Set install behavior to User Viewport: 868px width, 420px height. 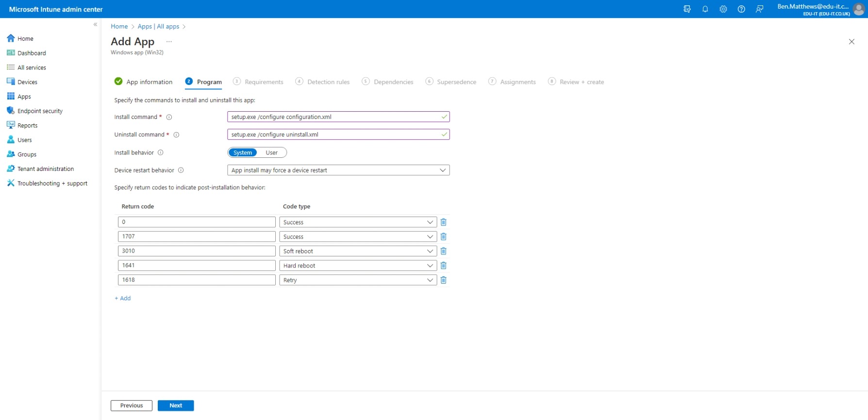272,152
